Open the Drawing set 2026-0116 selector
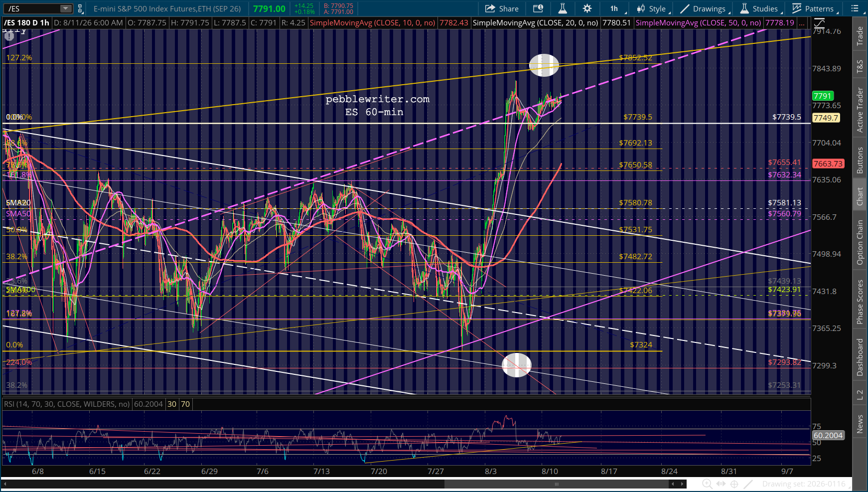 (804, 484)
